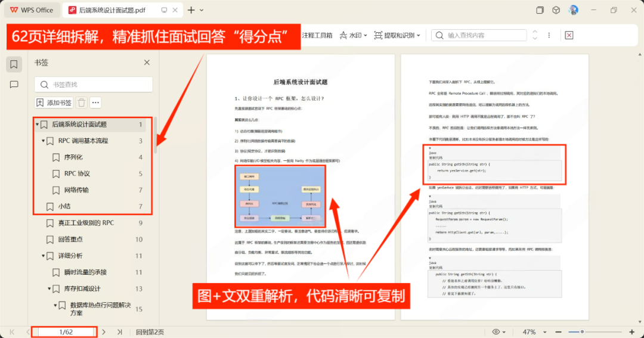
Task: Adjust the zoom slider handle
Action: (582, 332)
